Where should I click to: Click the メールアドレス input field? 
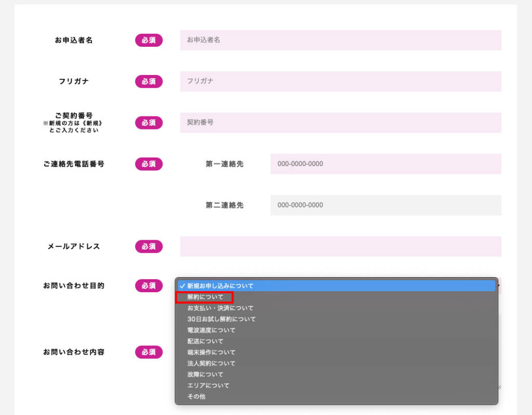click(341, 246)
